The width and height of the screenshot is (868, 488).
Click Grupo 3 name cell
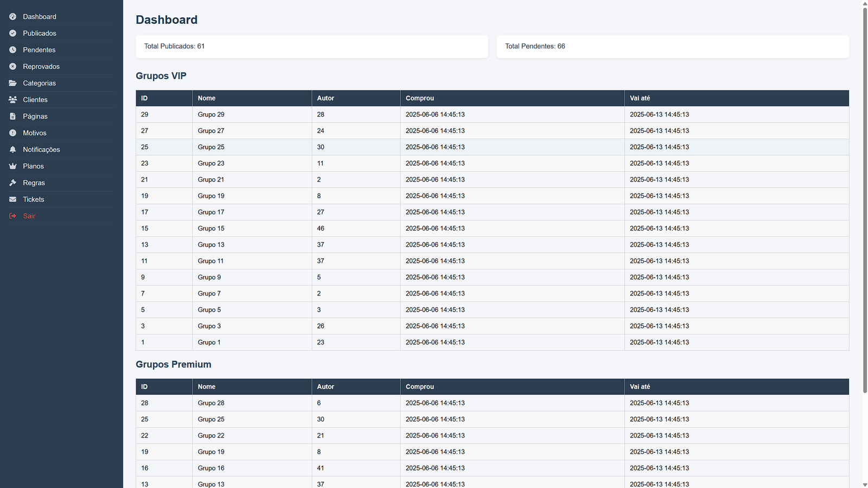pyautogui.click(x=252, y=326)
